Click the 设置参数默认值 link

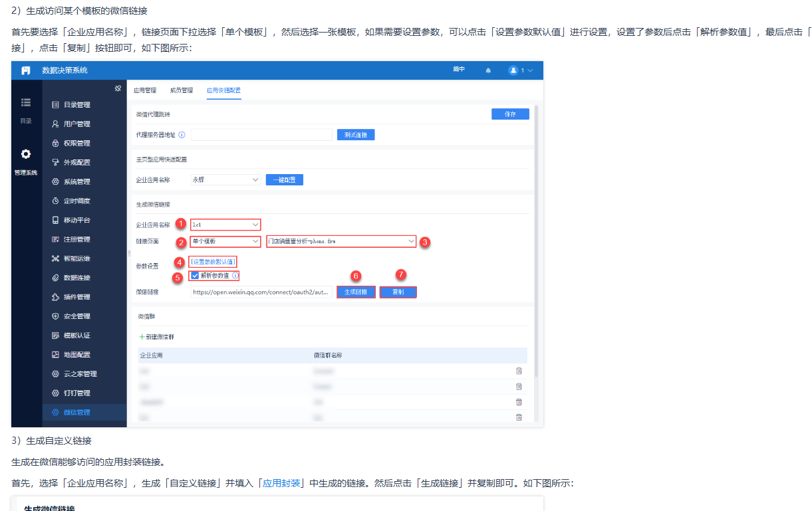(213, 262)
